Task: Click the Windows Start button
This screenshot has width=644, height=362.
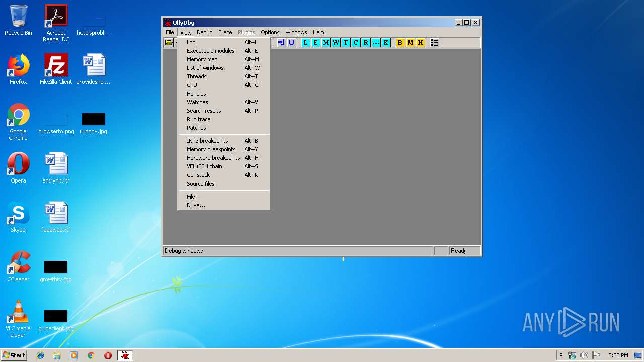Action: (14, 355)
